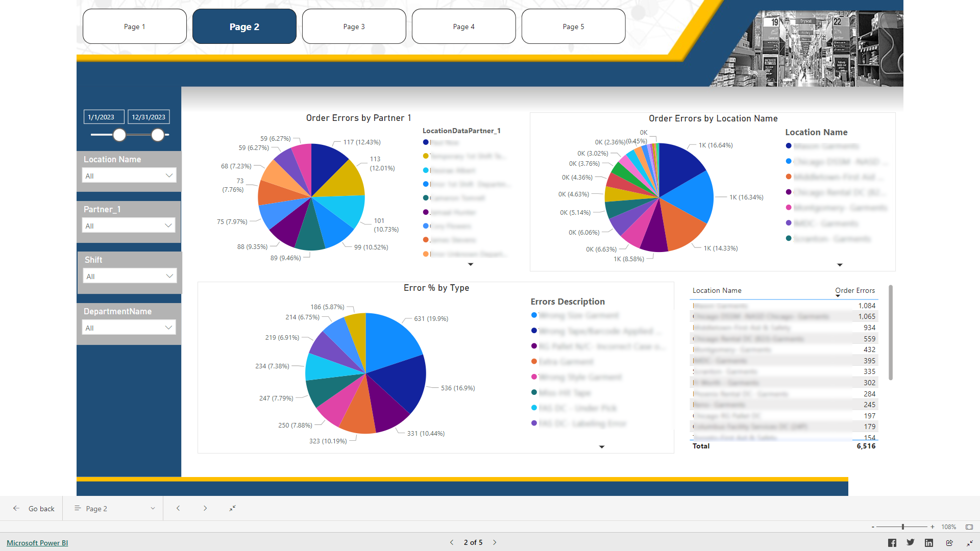Image resolution: width=980 pixels, height=551 pixels.
Task: Switch to the Page 3 tab
Action: tap(354, 26)
